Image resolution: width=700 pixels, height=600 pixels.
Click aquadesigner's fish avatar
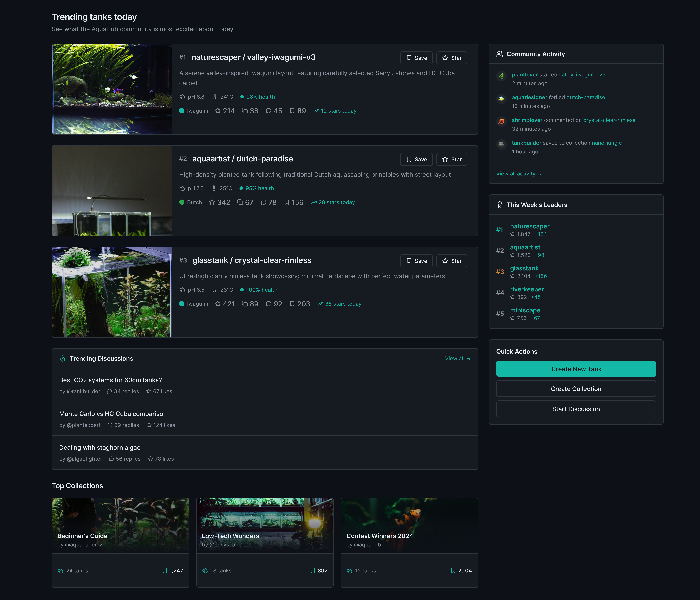(x=501, y=99)
